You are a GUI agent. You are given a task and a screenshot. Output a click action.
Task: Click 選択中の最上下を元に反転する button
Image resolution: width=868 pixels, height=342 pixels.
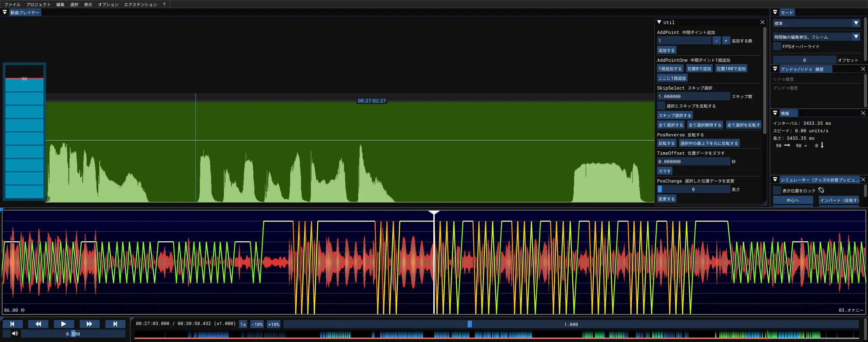(x=709, y=143)
